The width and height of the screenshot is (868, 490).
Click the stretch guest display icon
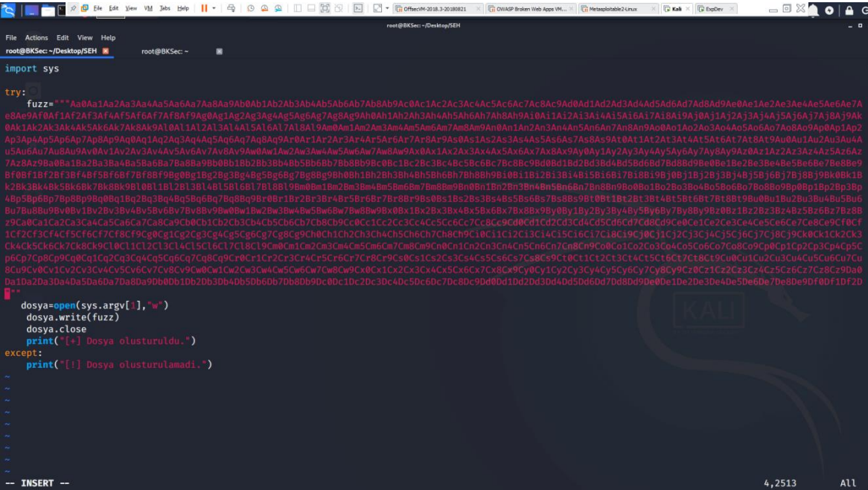click(x=377, y=8)
